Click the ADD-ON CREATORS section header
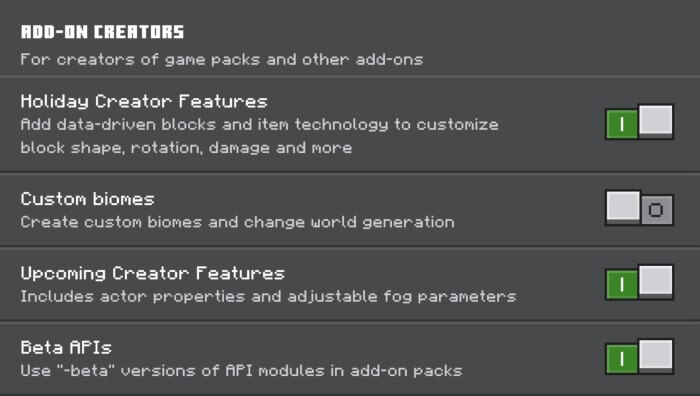This screenshot has height=396, width=700. [102, 32]
